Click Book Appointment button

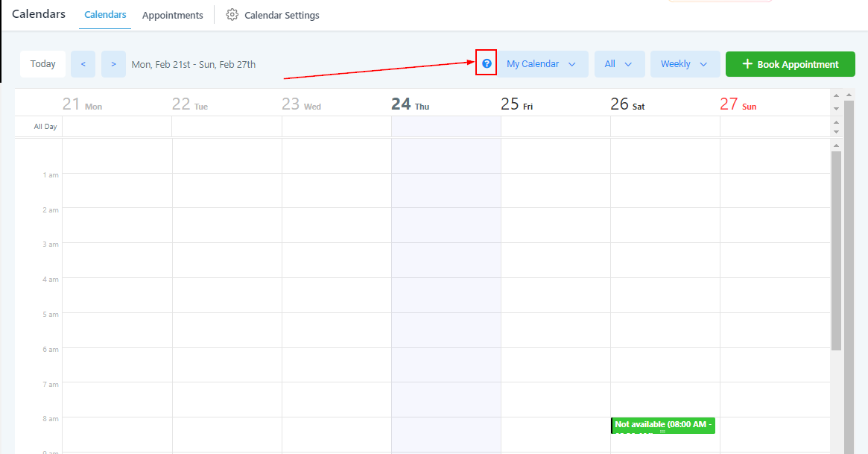tap(790, 64)
